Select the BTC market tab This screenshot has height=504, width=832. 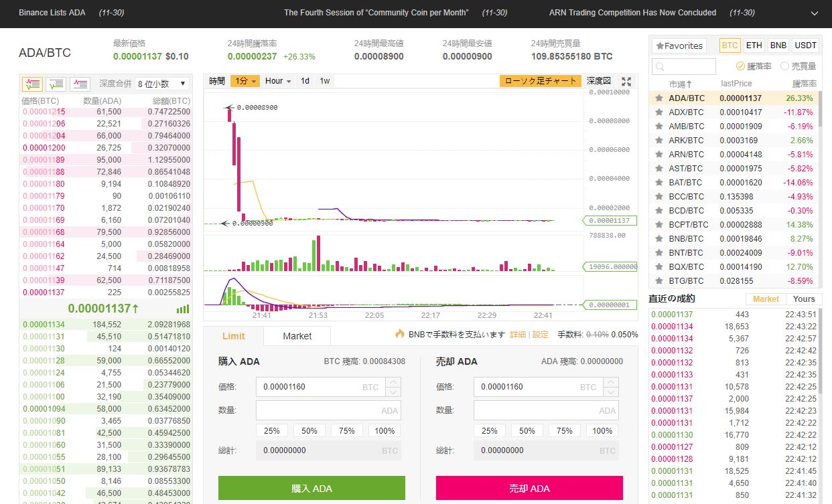730,46
